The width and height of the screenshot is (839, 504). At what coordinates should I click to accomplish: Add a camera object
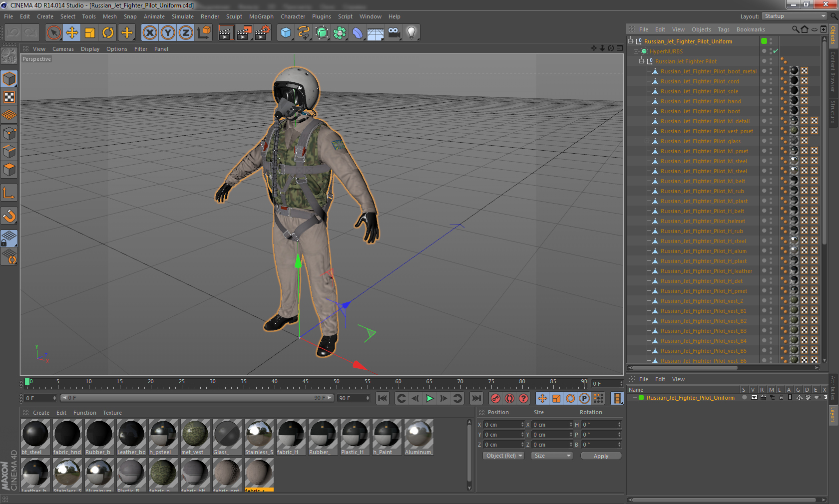click(394, 33)
